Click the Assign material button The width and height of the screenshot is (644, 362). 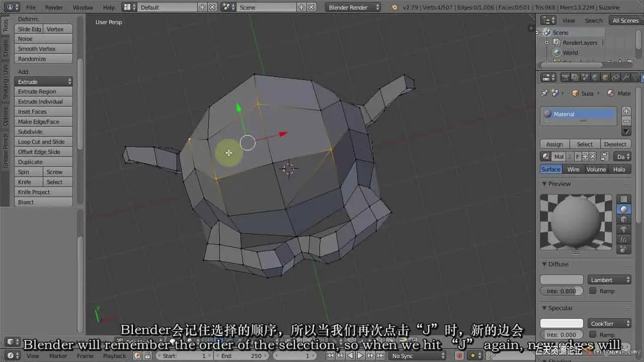pos(554,144)
